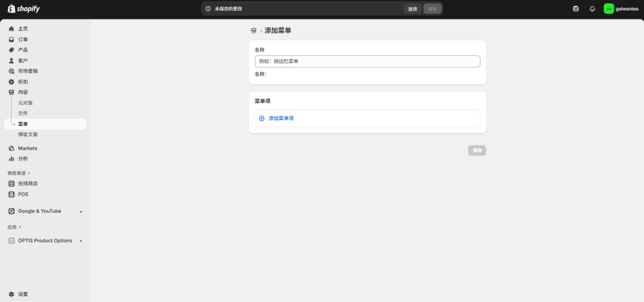Click the 内容 sidebar label
Screen dimensions: 644x302
pos(23,92)
